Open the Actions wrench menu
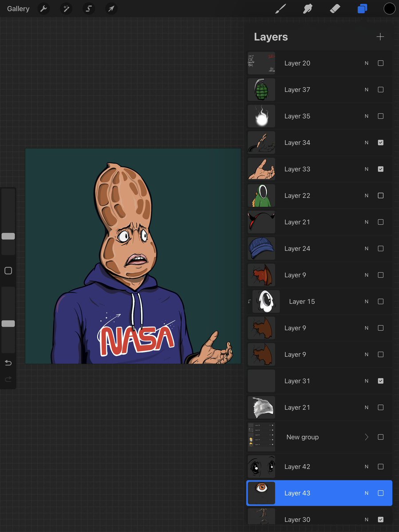 43,8
